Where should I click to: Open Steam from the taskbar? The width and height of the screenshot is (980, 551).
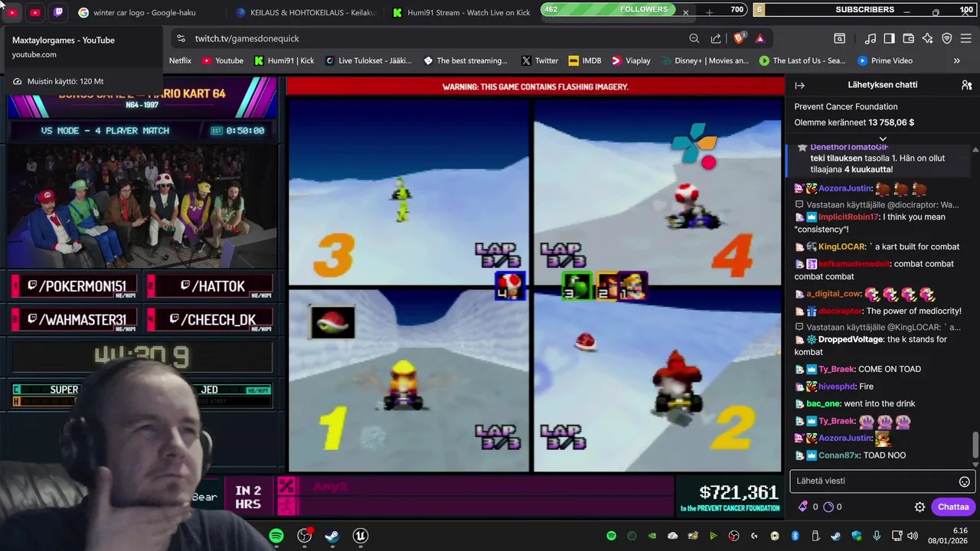tap(332, 536)
